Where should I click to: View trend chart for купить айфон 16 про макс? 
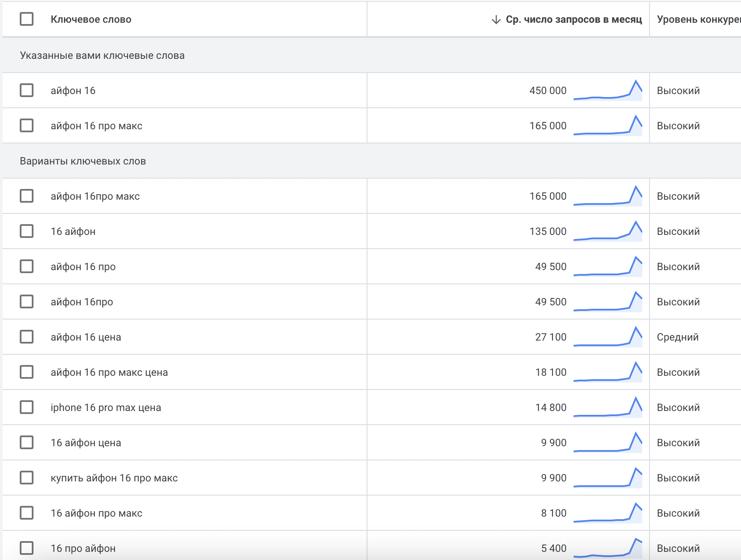click(608, 478)
